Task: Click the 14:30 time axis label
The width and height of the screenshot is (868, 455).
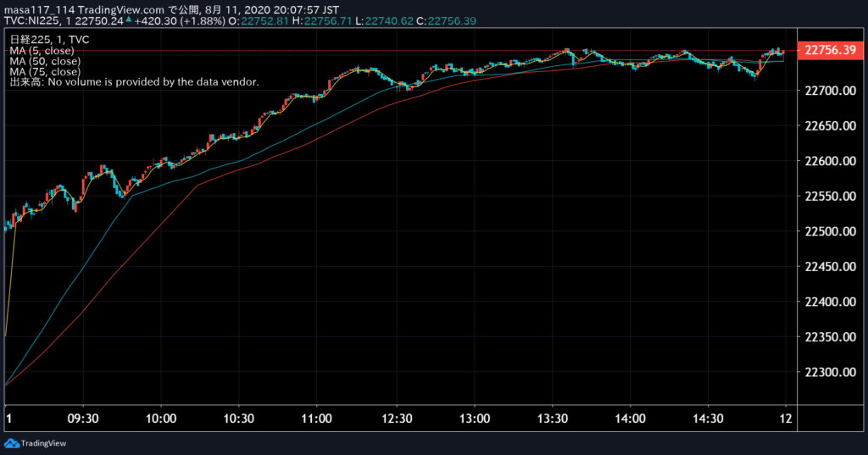Action: [709, 419]
